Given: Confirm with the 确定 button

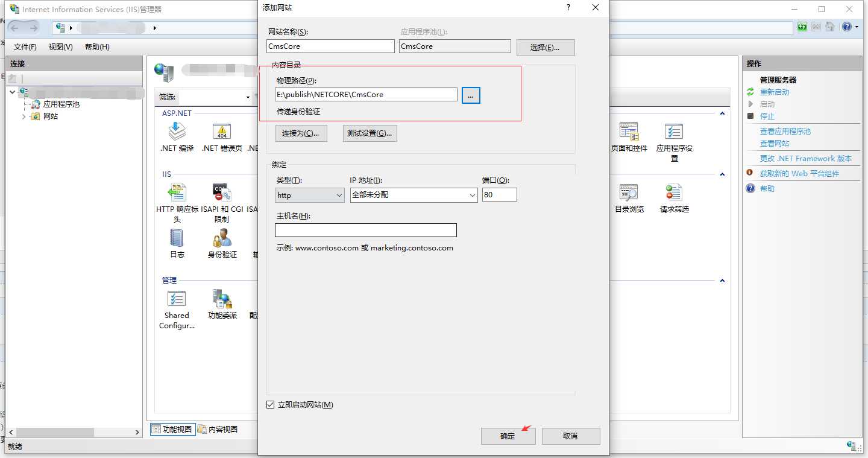Looking at the screenshot, I should click(508, 436).
